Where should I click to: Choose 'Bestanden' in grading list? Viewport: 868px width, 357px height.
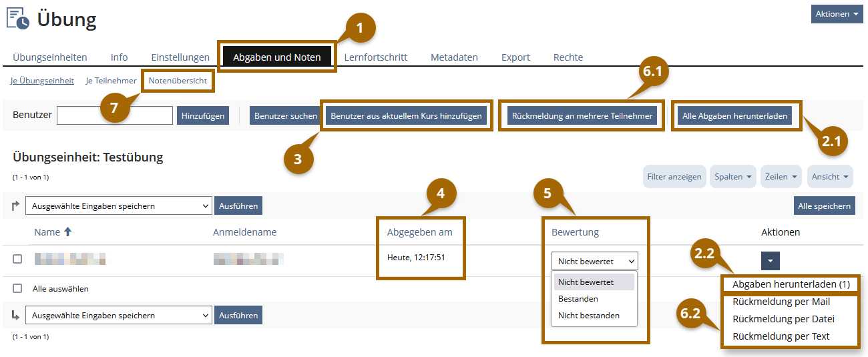click(578, 299)
